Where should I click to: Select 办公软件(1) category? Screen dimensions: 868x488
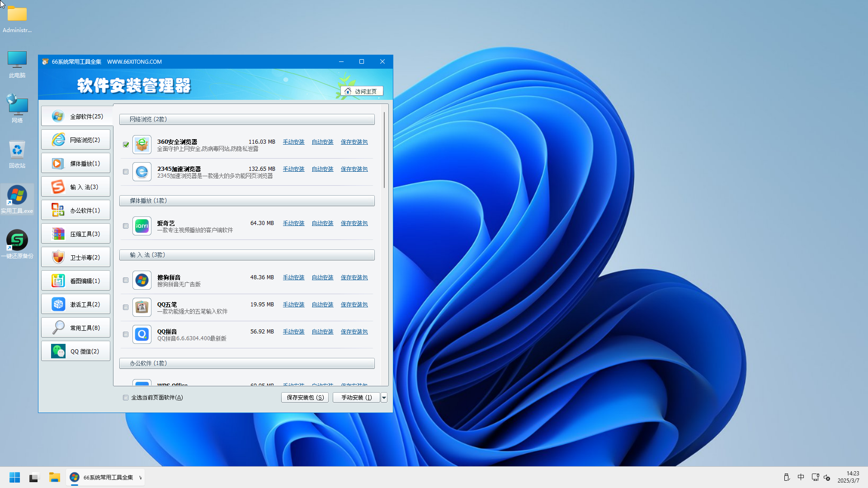pos(75,210)
